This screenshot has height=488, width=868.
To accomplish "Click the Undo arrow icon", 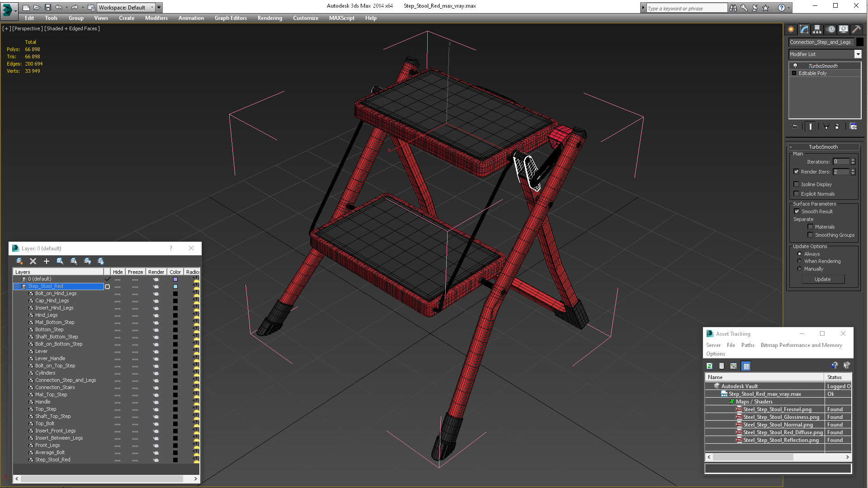I will coord(59,7).
